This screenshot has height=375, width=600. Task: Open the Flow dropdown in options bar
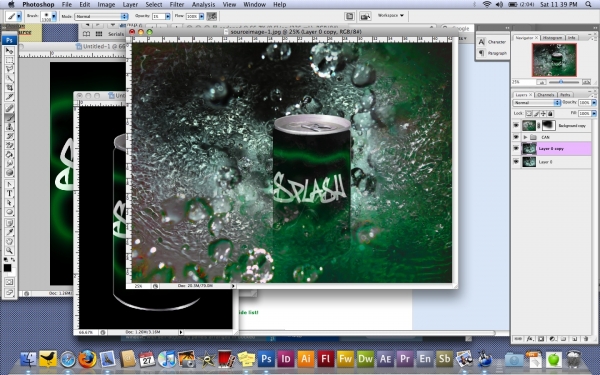(x=201, y=16)
